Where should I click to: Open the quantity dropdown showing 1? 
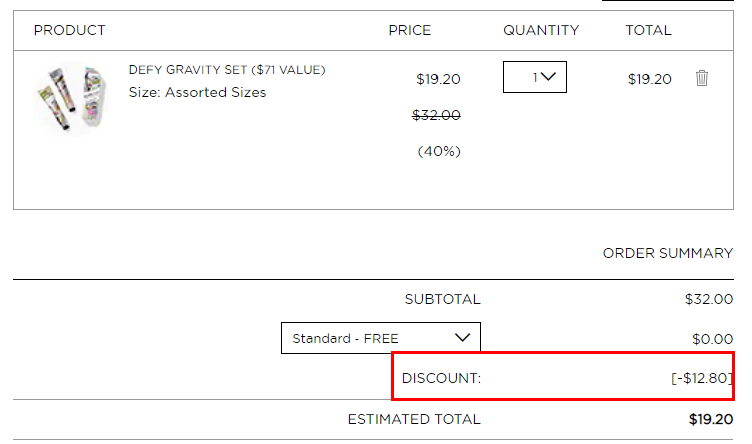[x=535, y=77]
